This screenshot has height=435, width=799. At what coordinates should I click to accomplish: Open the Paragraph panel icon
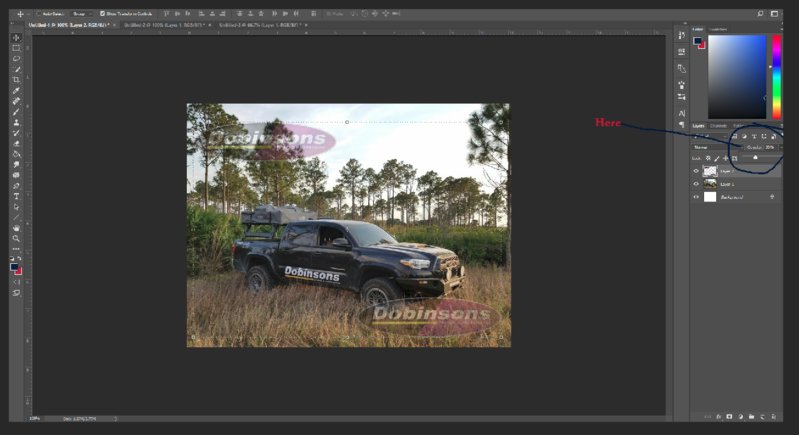(x=682, y=124)
